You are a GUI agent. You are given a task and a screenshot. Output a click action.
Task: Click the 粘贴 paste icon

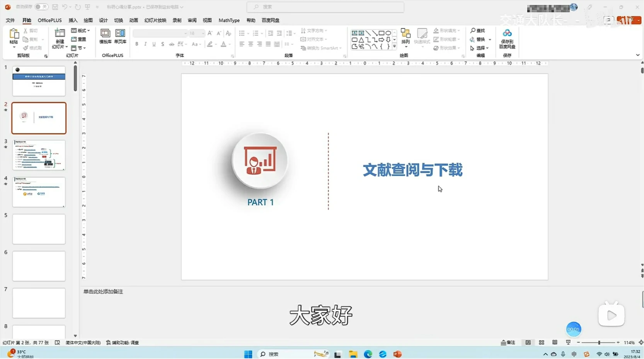pyautogui.click(x=14, y=34)
